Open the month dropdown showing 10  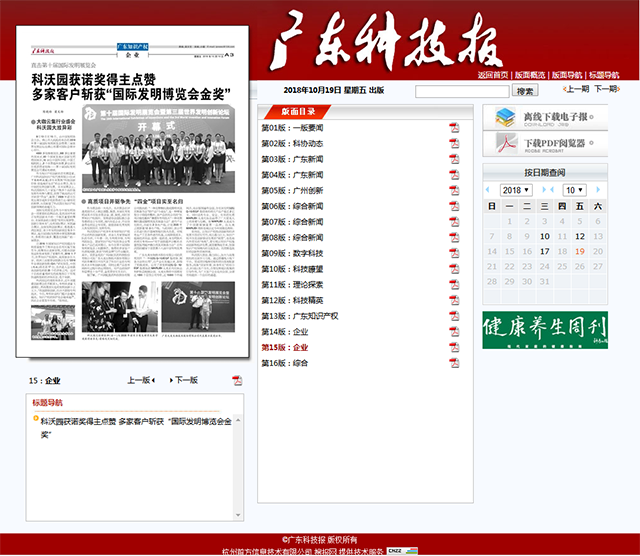pos(573,189)
